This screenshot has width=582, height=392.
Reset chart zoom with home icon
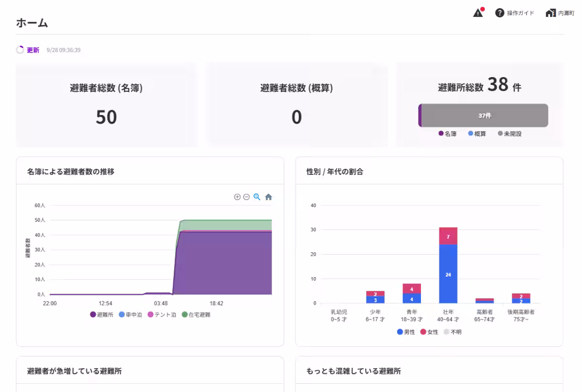pos(269,197)
